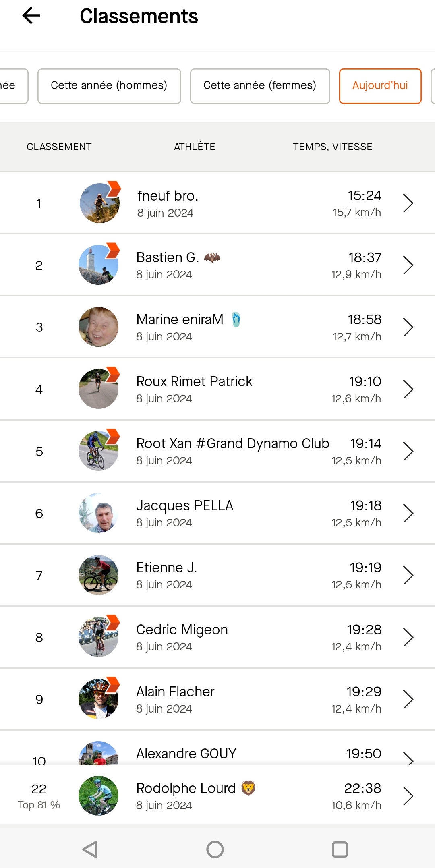Tap the Android recent apps square
435x868 pixels.
click(340, 849)
